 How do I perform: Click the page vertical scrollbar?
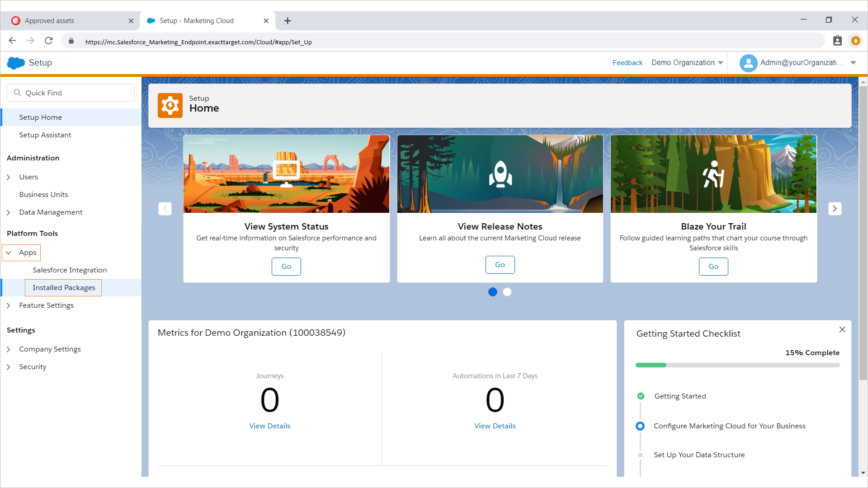(863, 233)
